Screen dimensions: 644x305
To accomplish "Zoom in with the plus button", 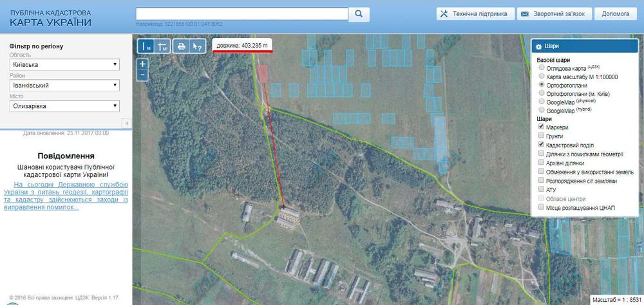I will coord(142,64).
